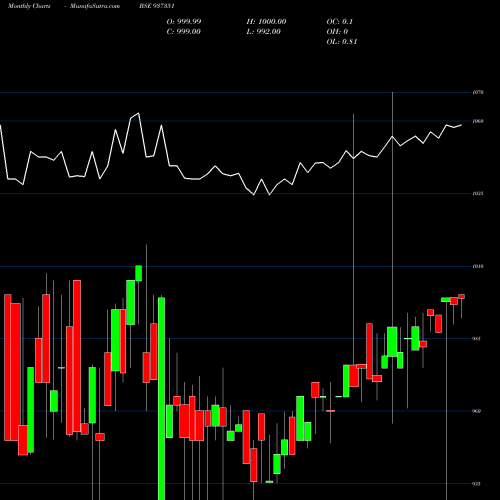
Task: Click the "OL: 0.81" reading
Action: coord(342,42)
